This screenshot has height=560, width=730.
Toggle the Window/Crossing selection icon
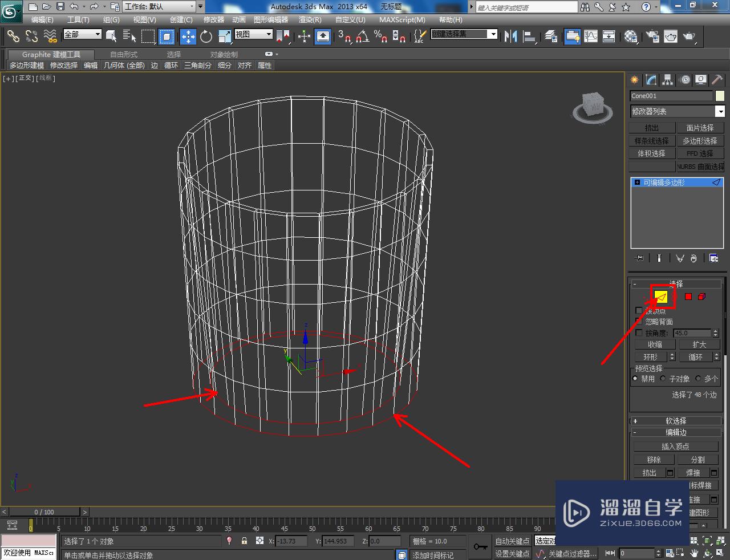(167, 36)
